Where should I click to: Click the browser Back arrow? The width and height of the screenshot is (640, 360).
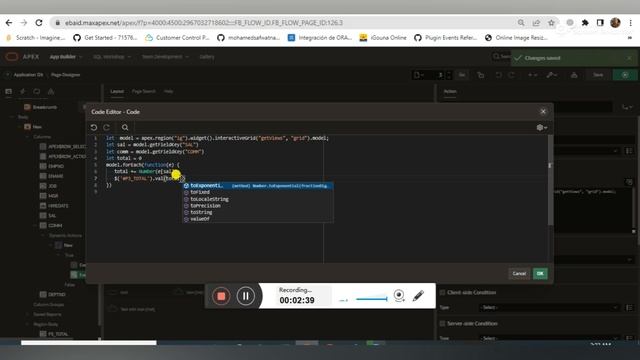9,23
